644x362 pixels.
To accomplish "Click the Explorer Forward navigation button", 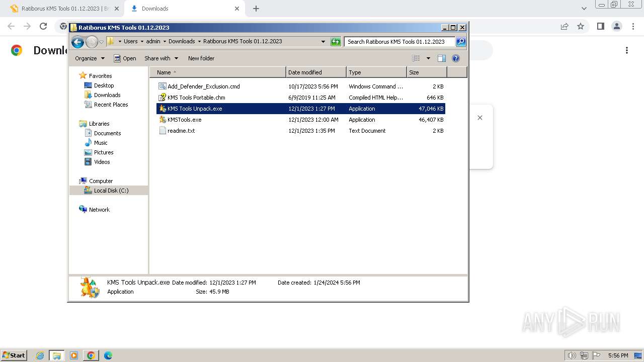I will click(92, 42).
